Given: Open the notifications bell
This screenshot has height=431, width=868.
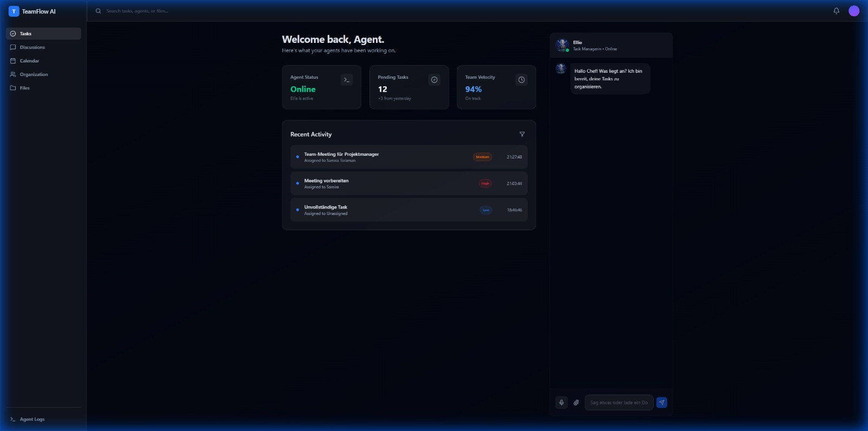Looking at the screenshot, I should point(836,11).
